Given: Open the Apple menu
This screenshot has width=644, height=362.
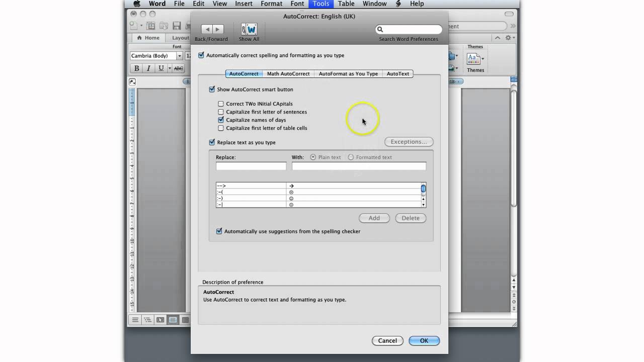Looking at the screenshot, I should (137, 4).
